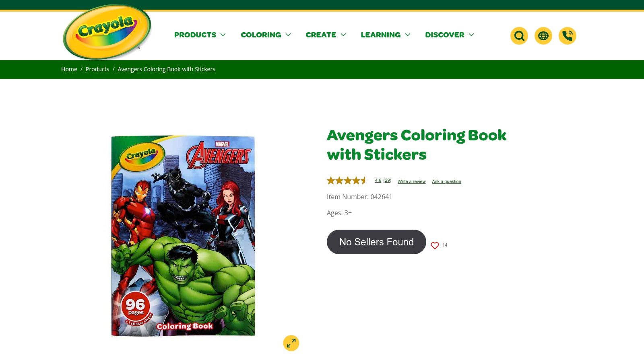Screen dimensions: 644x362
Task: Expand the Coloring menu chevron
Action: tap(288, 35)
